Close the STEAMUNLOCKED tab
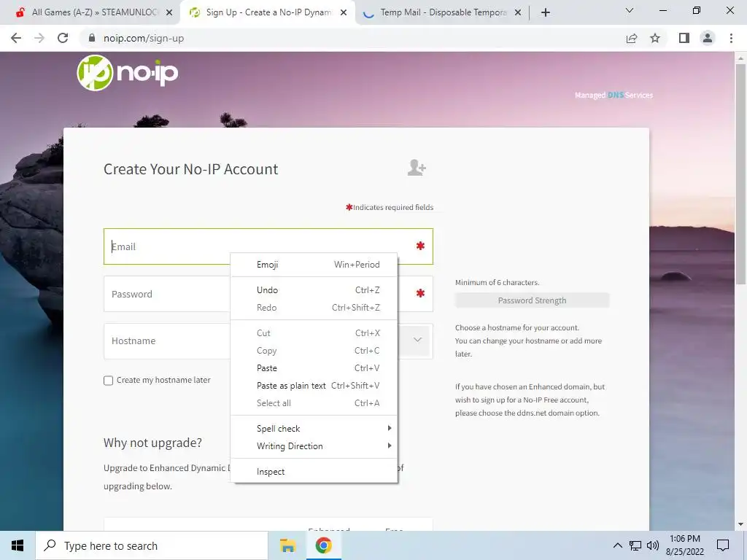The width and height of the screenshot is (747, 560). pos(169,12)
